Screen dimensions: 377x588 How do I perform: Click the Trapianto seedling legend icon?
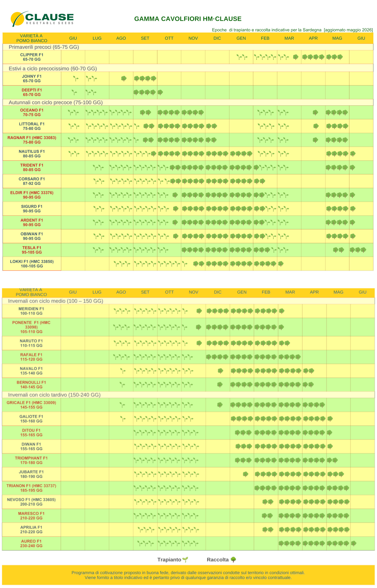(x=185, y=559)
